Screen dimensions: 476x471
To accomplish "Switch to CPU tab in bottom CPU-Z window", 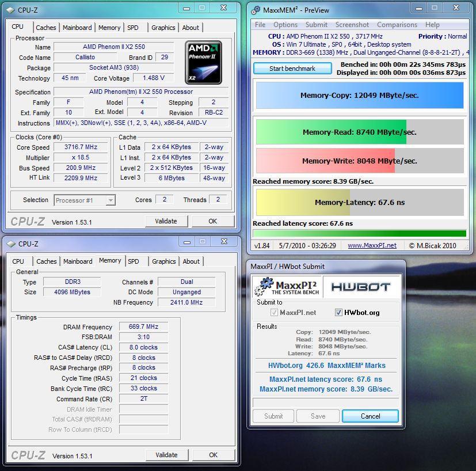I will (18, 261).
